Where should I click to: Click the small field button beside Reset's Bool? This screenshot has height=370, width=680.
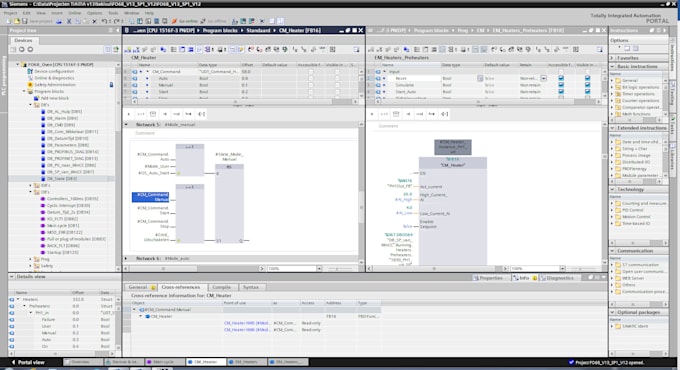(480, 79)
